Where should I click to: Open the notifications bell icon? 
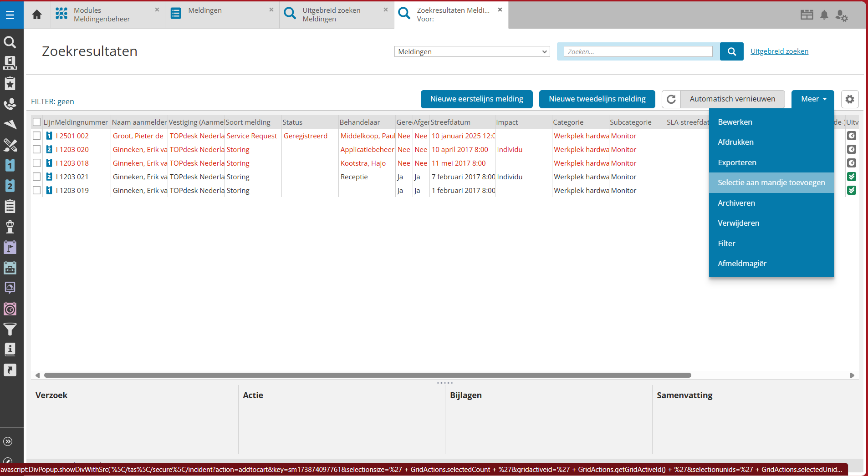(x=824, y=15)
